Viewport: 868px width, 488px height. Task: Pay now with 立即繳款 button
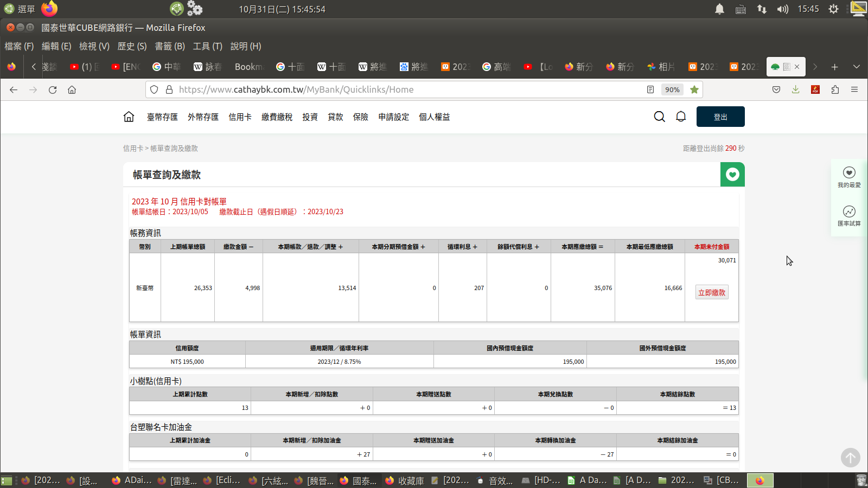[712, 292]
